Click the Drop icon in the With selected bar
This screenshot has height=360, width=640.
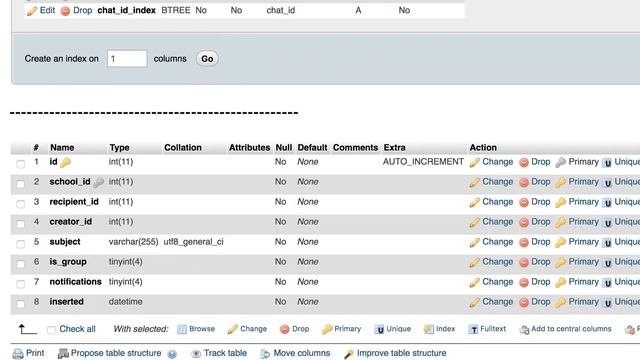click(x=284, y=329)
